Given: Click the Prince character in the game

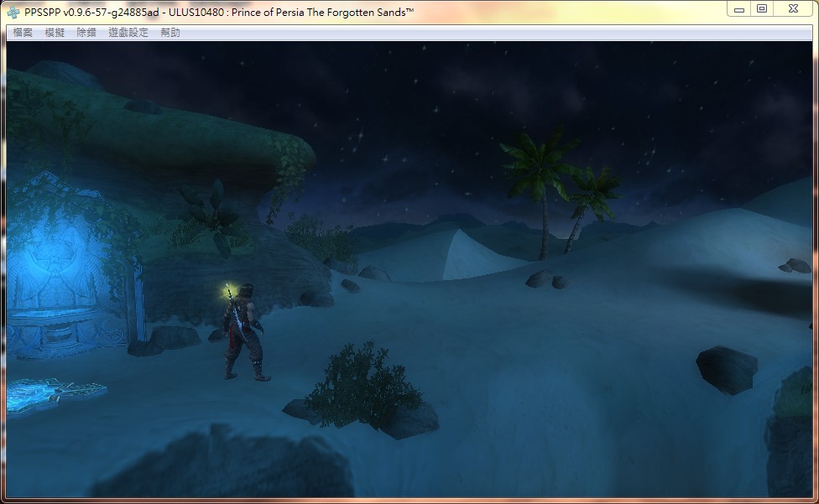Looking at the screenshot, I should tap(243, 334).
